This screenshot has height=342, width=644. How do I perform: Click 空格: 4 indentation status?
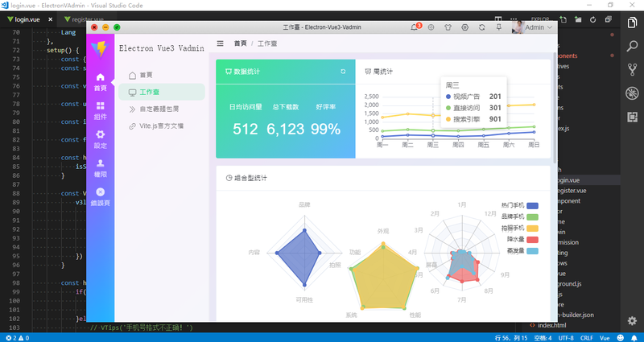coord(543,338)
